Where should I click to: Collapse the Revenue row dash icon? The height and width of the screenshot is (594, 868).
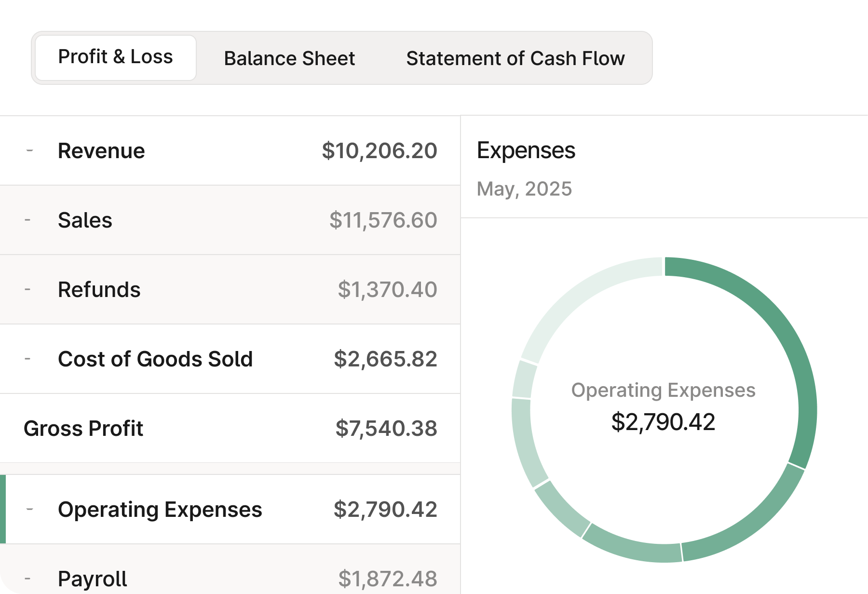29,151
